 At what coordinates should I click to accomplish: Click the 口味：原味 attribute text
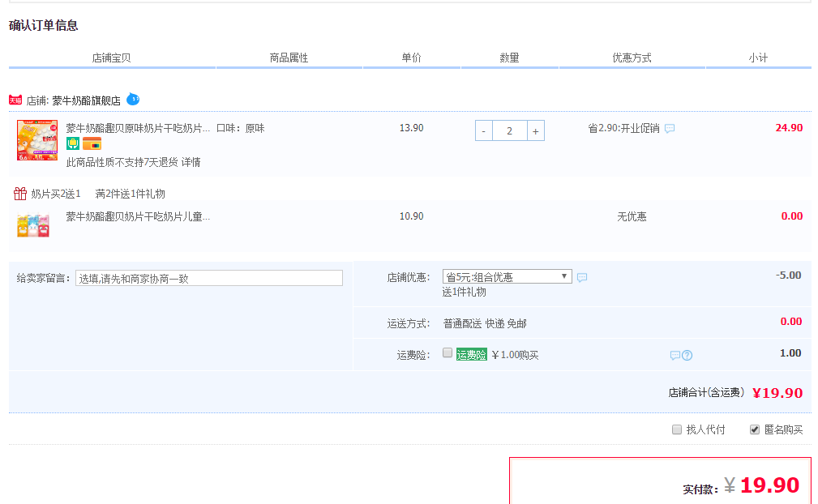(x=241, y=128)
